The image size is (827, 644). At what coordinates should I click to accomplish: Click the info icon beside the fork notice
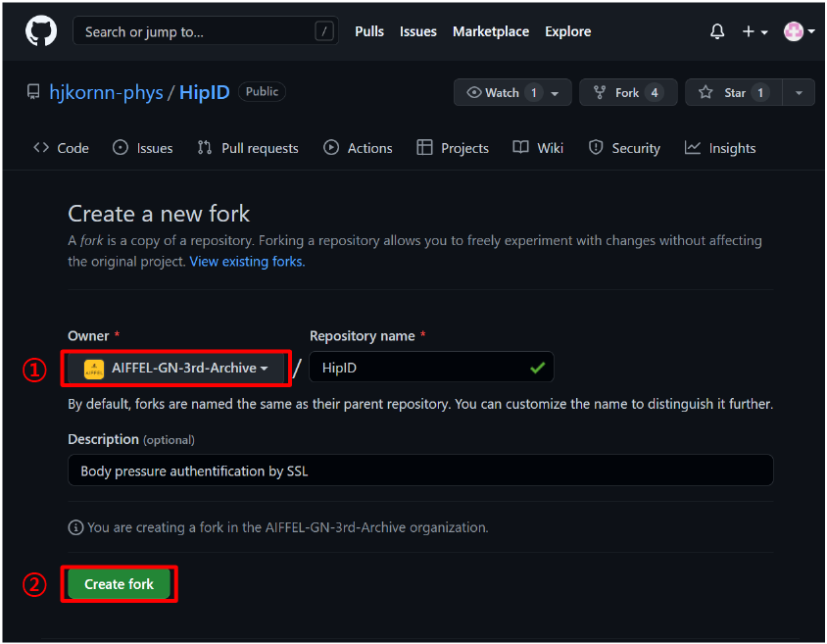tap(75, 527)
